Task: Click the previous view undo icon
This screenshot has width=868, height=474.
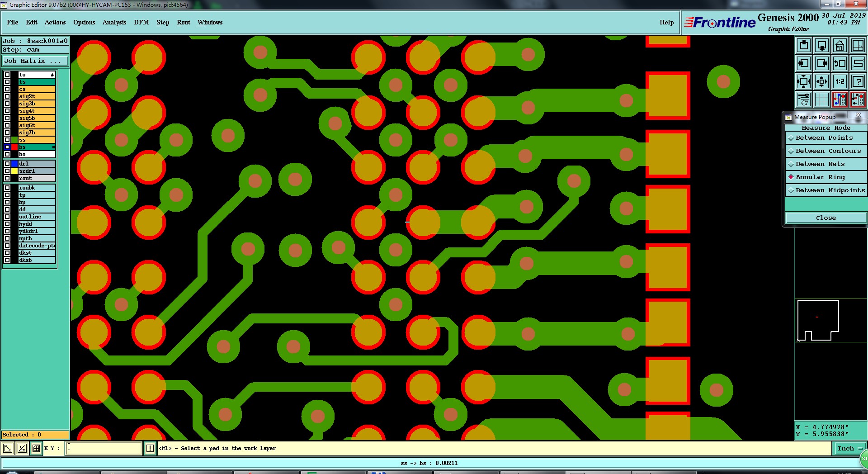Action: (x=840, y=63)
